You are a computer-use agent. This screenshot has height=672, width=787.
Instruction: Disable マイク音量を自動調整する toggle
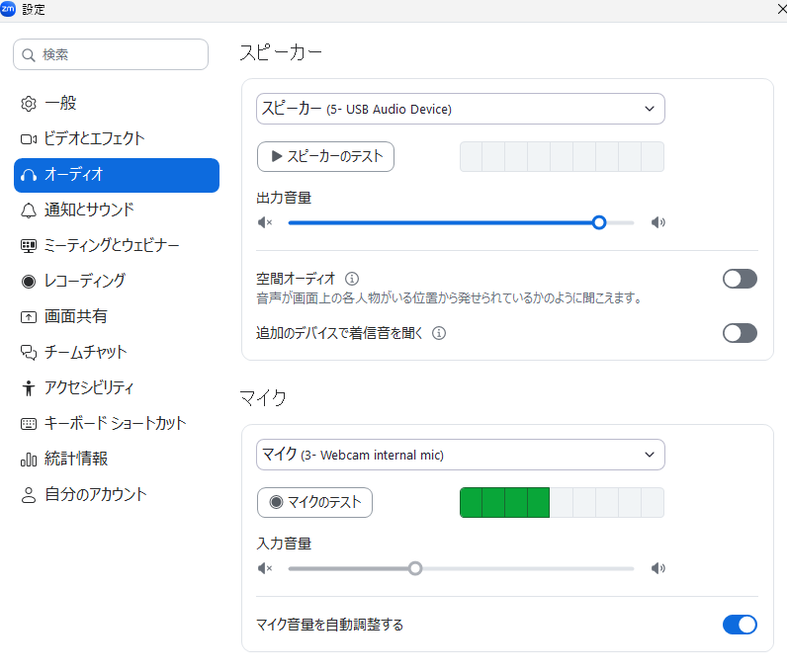pos(740,625)
